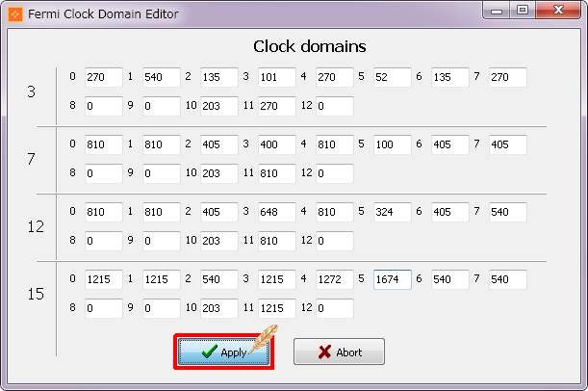The width and height of the screenshot is (588, 391).
Task: Edit domain 12 field 5 with 324
Action: [393, 213]
